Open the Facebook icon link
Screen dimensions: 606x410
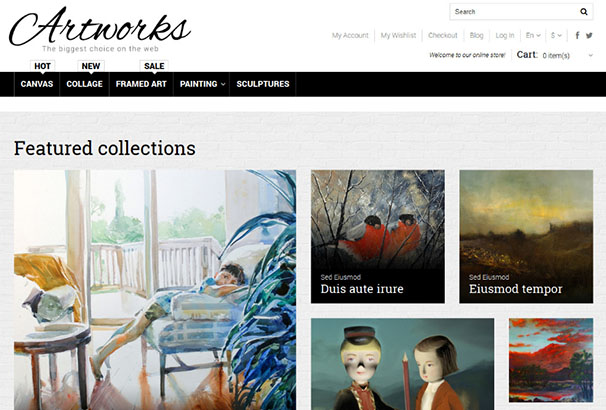pyautogui.click(x=577, y=35)
